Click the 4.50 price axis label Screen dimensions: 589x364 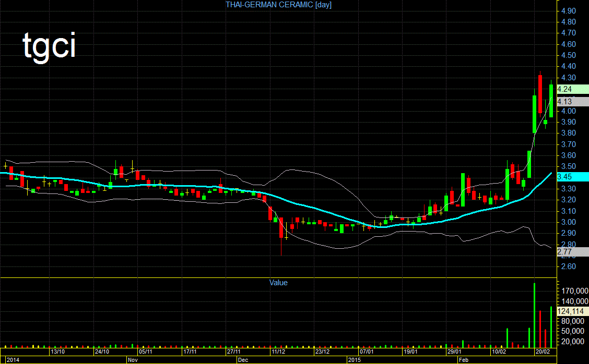pos(568,55)
